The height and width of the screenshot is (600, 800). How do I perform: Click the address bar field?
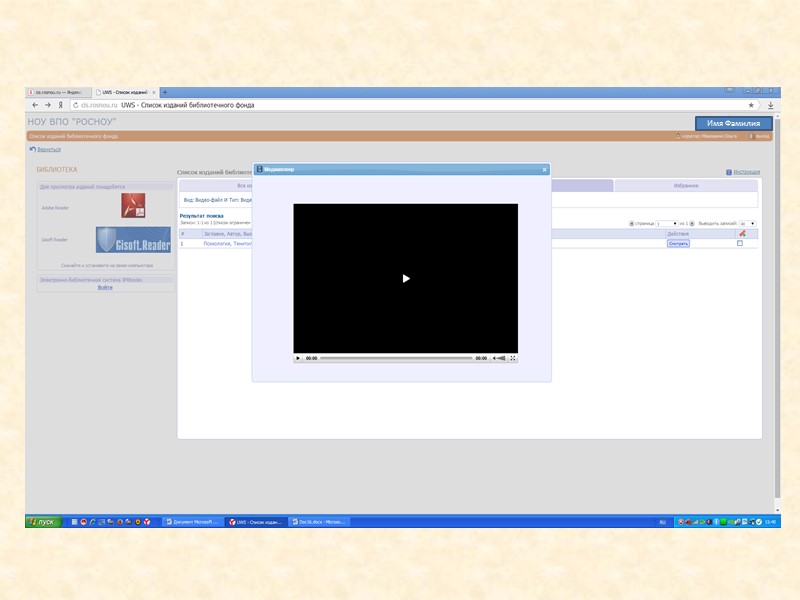413,105
